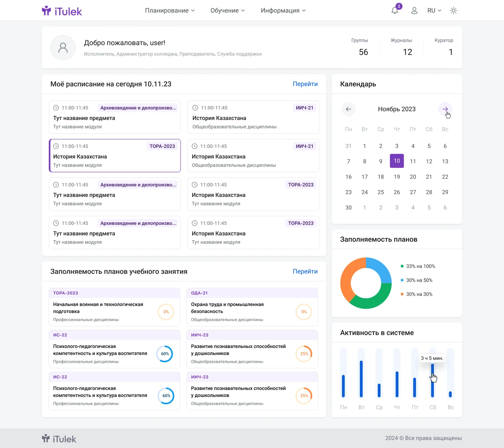Screen dimensions: 504x448
Task: Open ОДА-21 Охрана труда plan card
Action: pyautogui.click(x=252, y=307)
